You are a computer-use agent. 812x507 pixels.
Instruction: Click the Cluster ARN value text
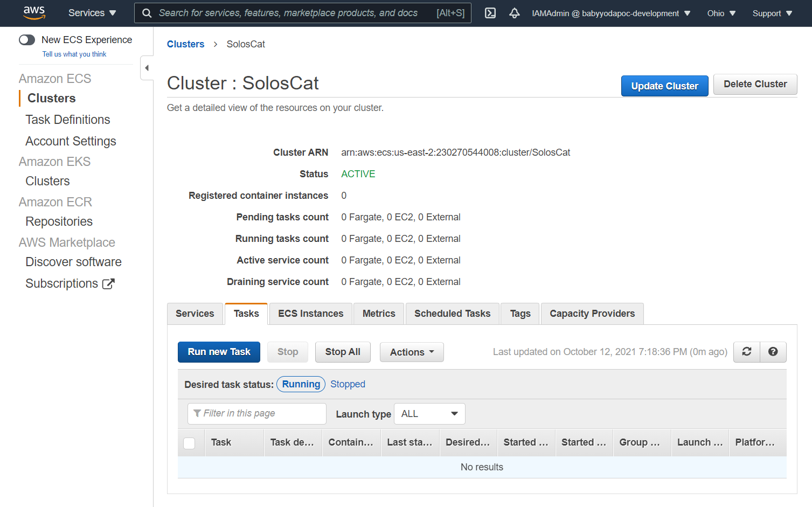point(455,152)
